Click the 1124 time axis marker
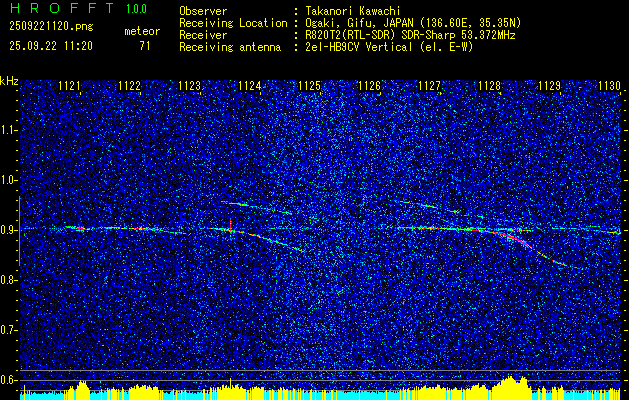Screen dimensions: 629x400 (x=250, y=85)
